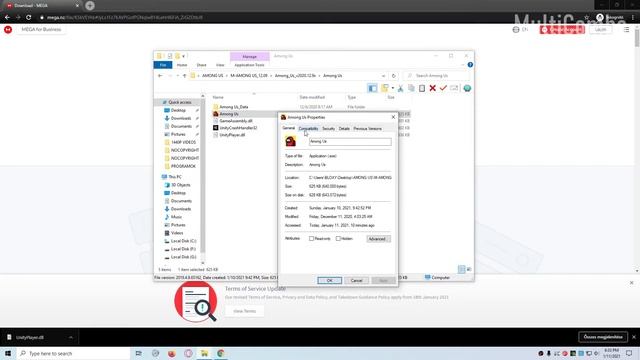Sort files by Date modified column
Viewport: 640px width, 360px height.
pos(312,98)
